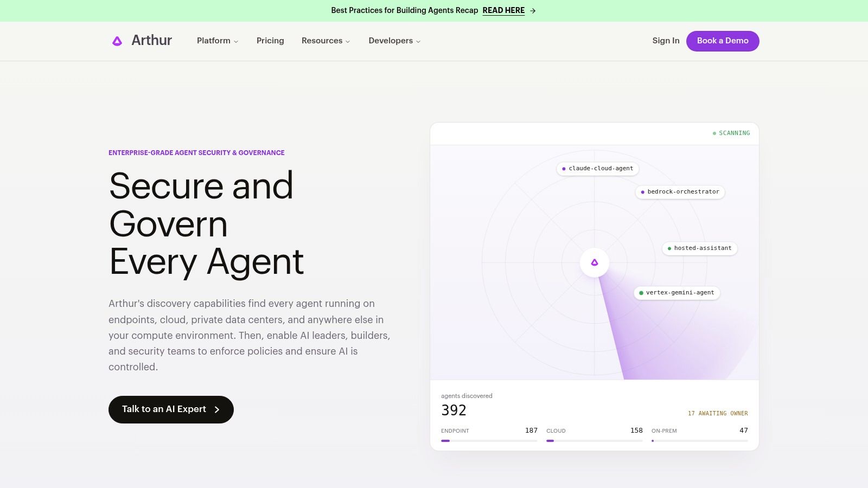The height and width of the screenshot is (488, 868).
Task: Click the Secure and Govern Every Agent heading
Action: (206, 224)
